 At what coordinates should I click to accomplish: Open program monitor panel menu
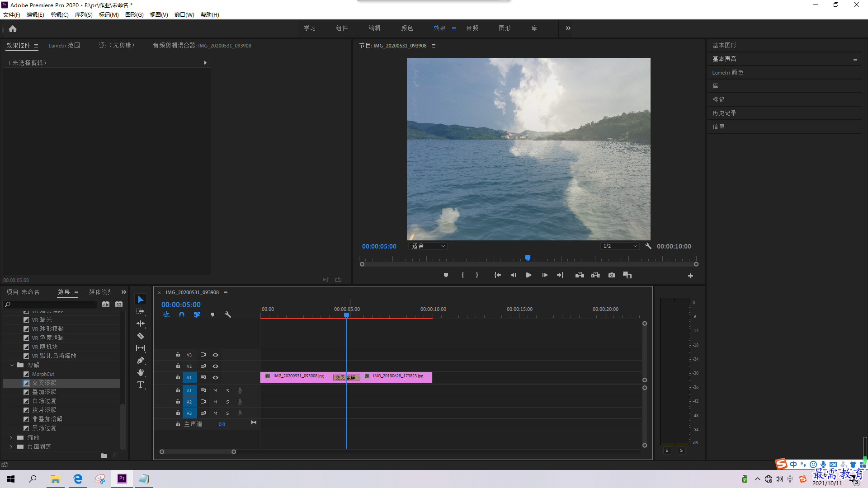(x=434, y=46)
